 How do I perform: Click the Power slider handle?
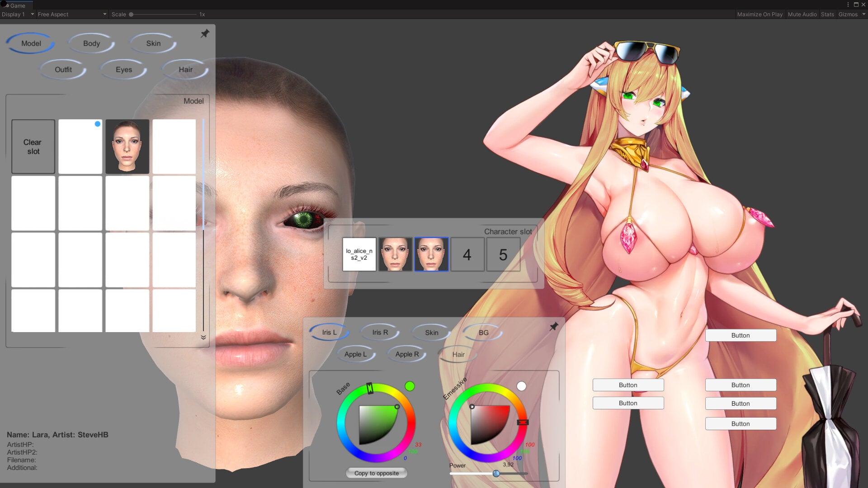click(x=496, y=474)
